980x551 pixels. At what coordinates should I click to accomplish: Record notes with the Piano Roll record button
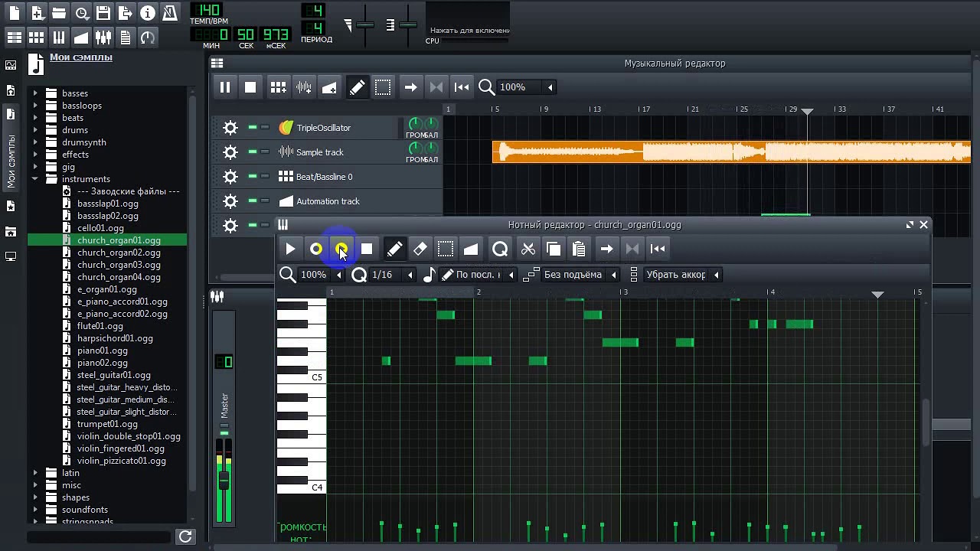click(x=316, y=249)
